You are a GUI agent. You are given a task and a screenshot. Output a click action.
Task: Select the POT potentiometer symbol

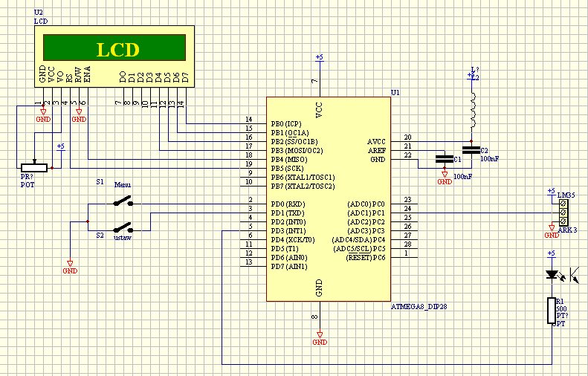pyautogui.click(x=34, y=168)
